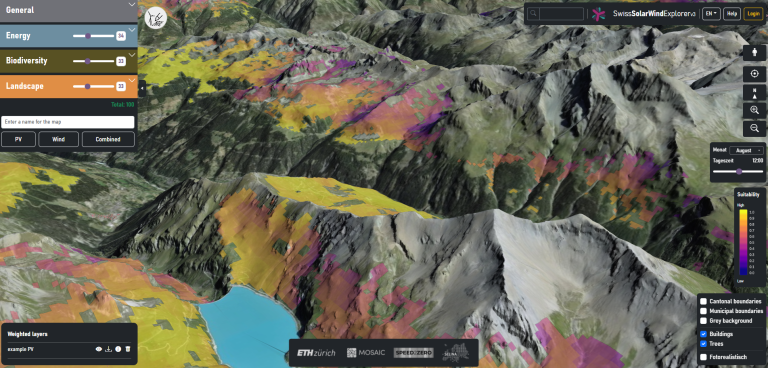Screen dimensions: 768x368
Task: Collapse the left sidebar panel handle
Action: (142, 89)
